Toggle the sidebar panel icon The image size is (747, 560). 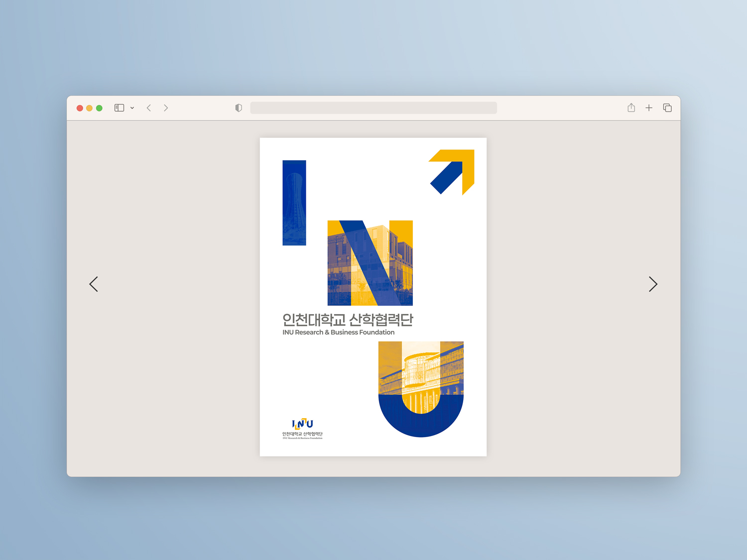119,108
